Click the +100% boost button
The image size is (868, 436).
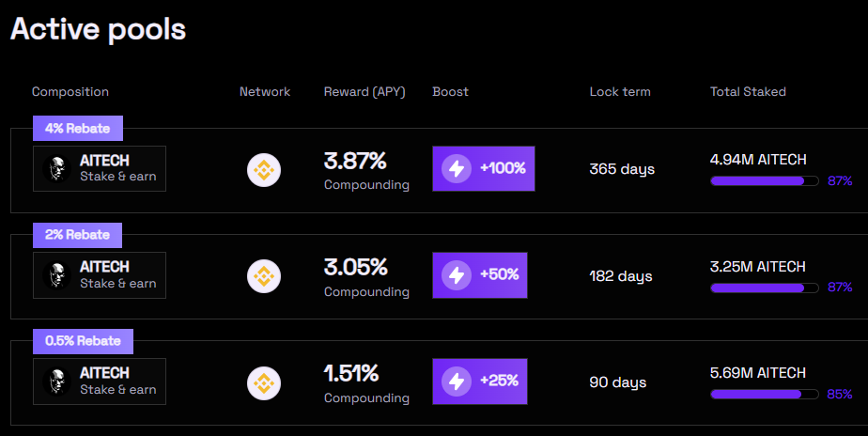click(x=483, y=168)
